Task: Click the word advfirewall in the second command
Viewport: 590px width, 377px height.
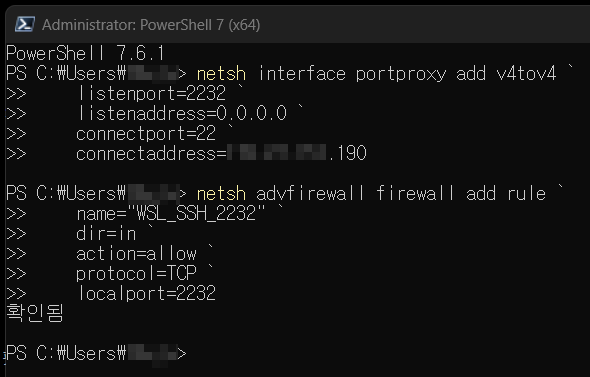Action: point(310,194)
